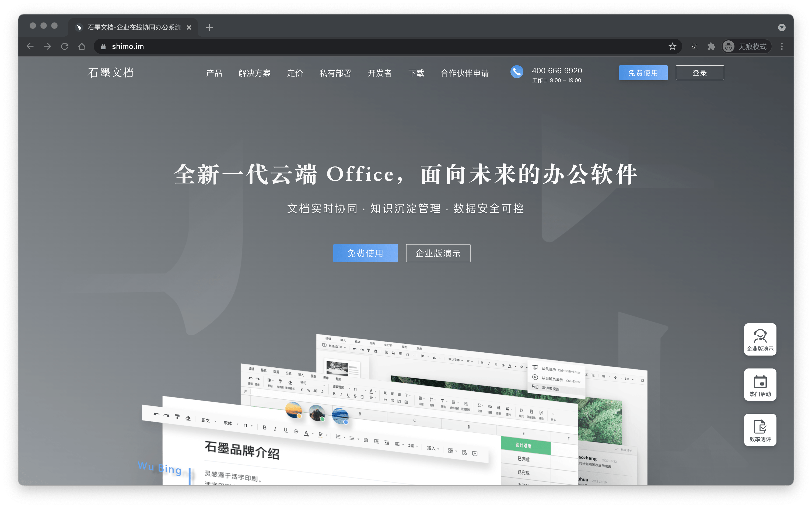
Task: Expand the tab search dropdown arrow
Action: (782, 27)
